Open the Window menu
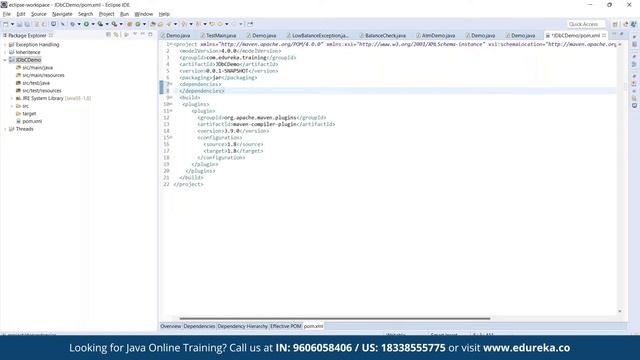This screenshot has width=640, height=360. [144, 14]
